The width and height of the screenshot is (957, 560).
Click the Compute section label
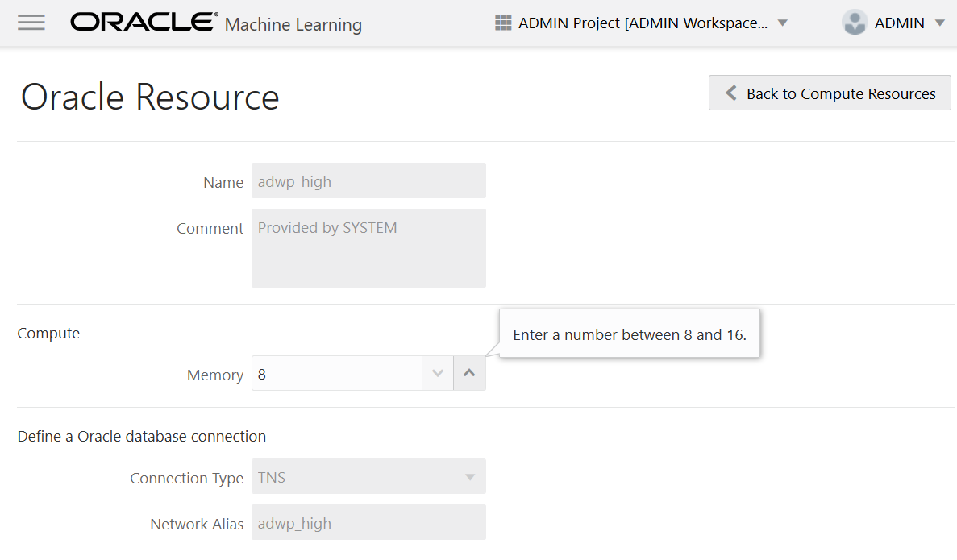(49, 333)
